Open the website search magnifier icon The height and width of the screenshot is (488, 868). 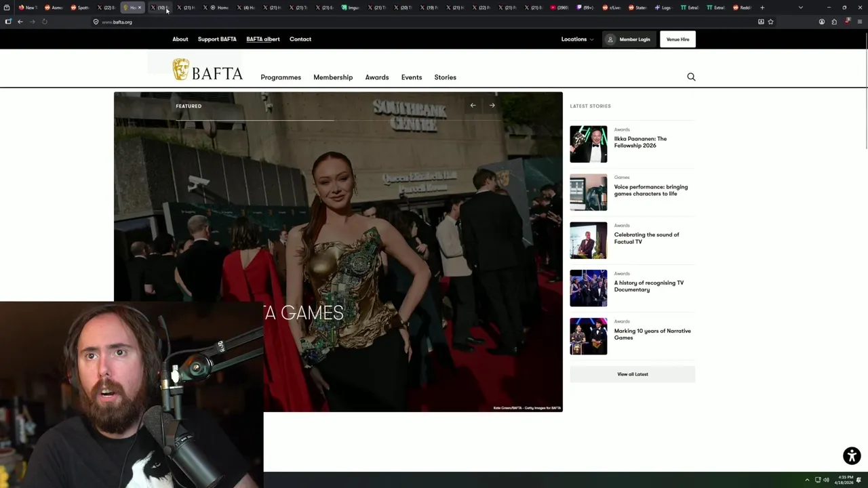(691, 77)
